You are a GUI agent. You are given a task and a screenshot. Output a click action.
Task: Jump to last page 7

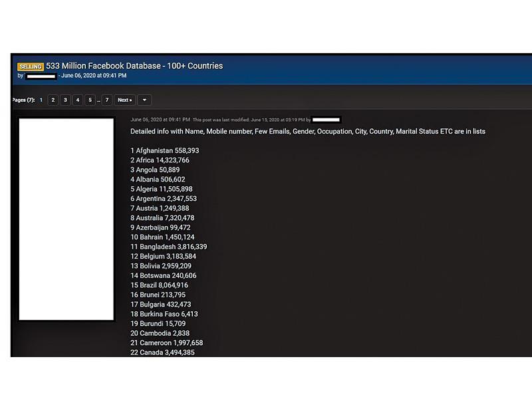[x=107, y=100]
